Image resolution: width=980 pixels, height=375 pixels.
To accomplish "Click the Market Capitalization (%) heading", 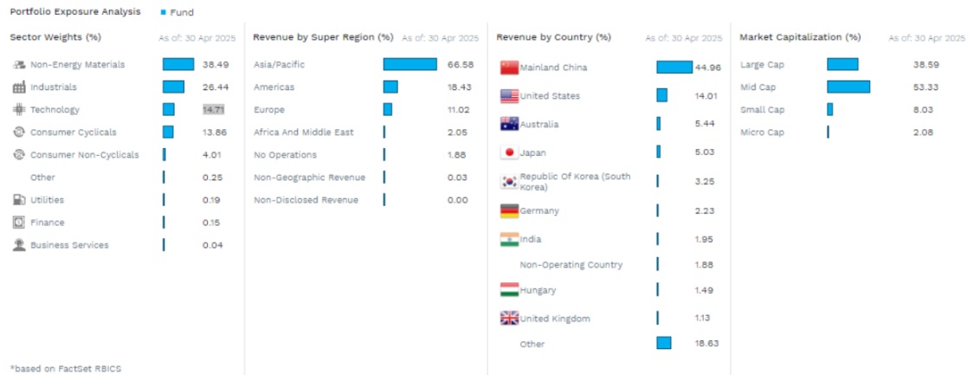I will click(800, 37).
